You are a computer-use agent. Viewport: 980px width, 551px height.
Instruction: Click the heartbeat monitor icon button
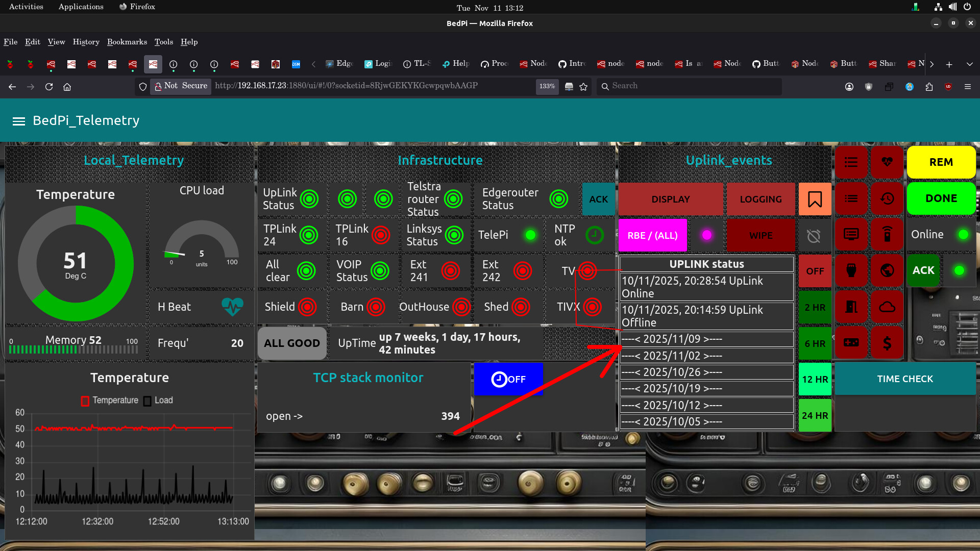(x=887, y=162)
